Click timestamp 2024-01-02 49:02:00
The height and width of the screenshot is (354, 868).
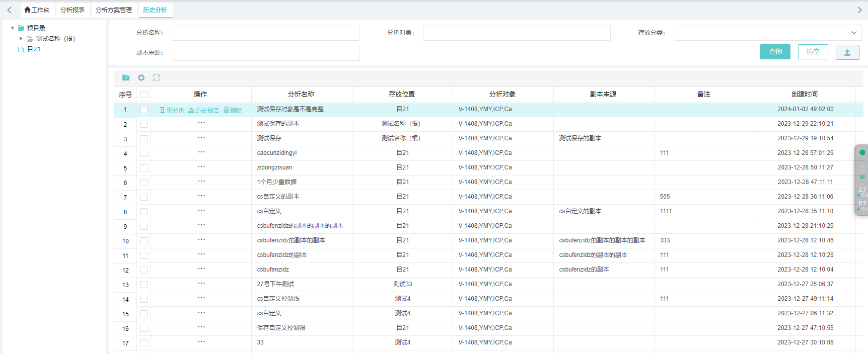pyautogui.click(x=806, y=109)
